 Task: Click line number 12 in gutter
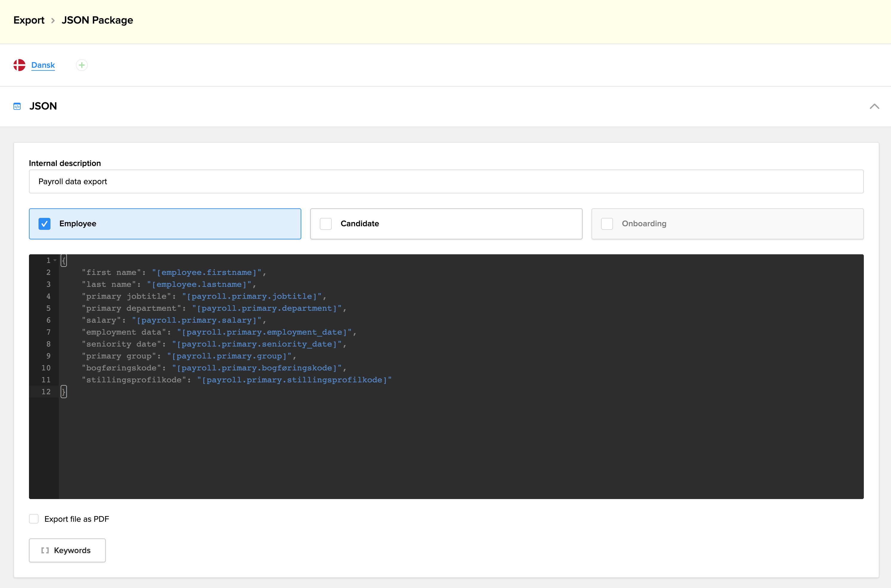46,392
